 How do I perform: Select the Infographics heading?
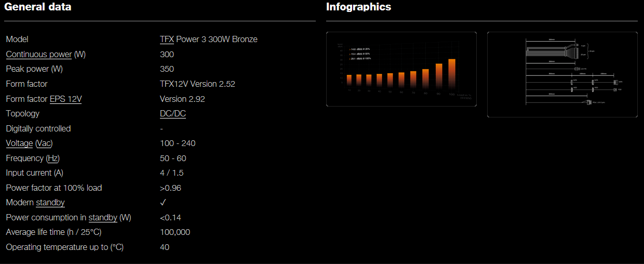[x=359, y=7]
